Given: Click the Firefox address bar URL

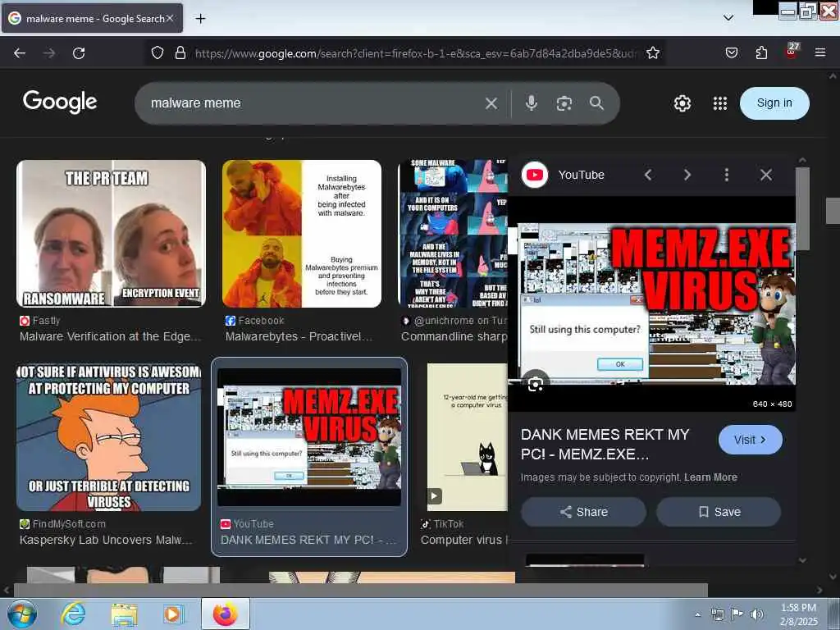Looking at the screenshot, I should 416,53.
